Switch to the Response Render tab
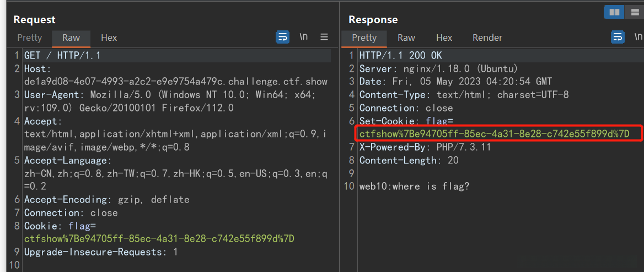Viewport: 644px width, 272px height. (x=487, y=38)
